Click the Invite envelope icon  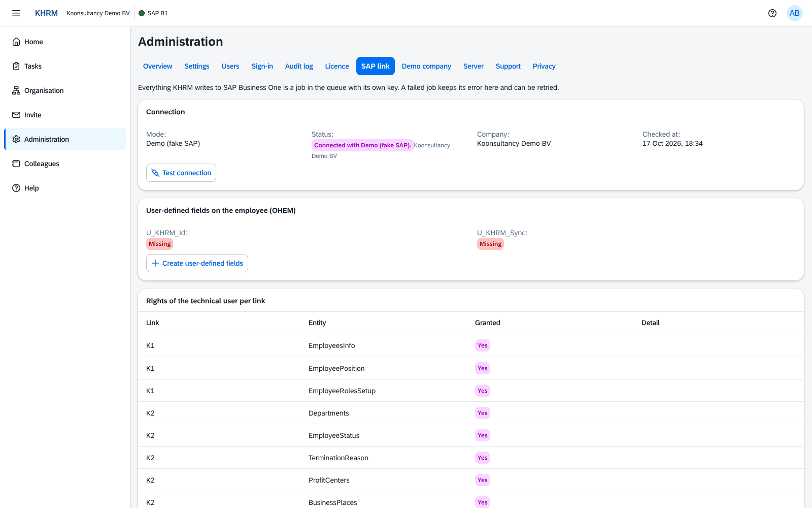click(16, 115)
